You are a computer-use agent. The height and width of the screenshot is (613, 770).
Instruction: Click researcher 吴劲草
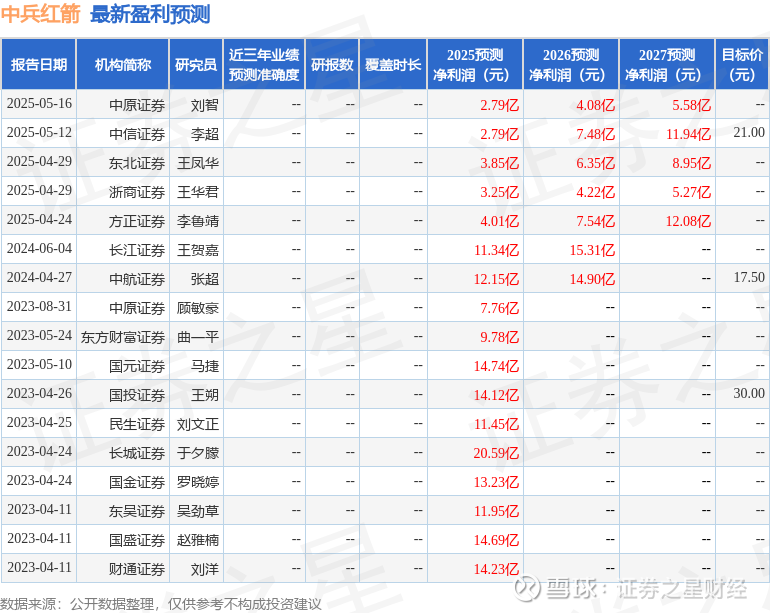(198, 511)
